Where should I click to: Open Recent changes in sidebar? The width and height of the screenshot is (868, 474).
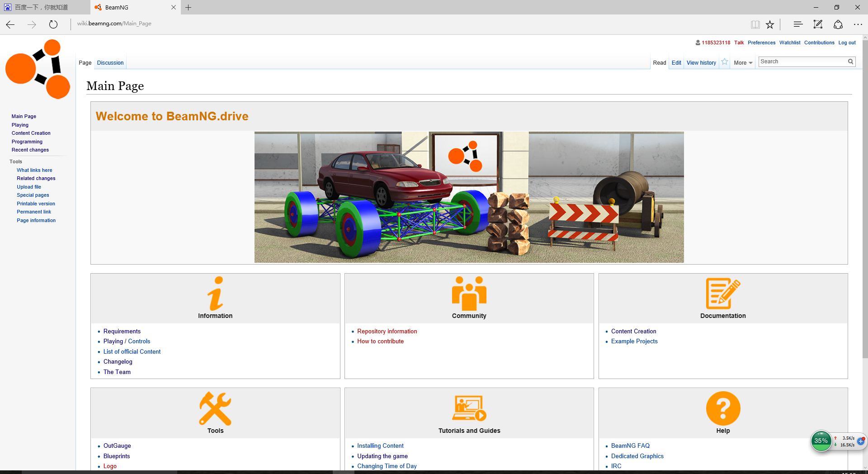point(30,150)
